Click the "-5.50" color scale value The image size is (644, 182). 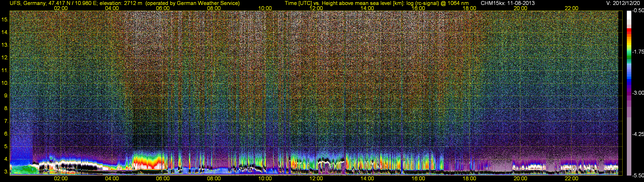point(638,176)
